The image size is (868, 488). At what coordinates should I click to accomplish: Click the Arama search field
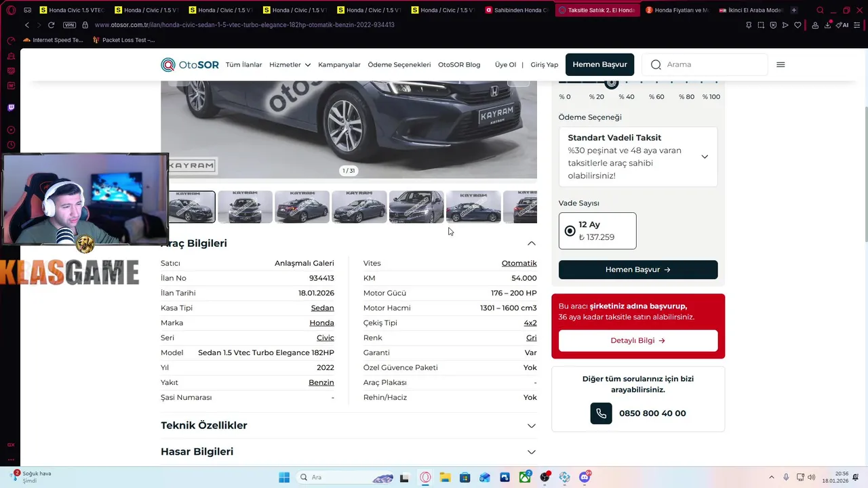click(x=705, y=64)
